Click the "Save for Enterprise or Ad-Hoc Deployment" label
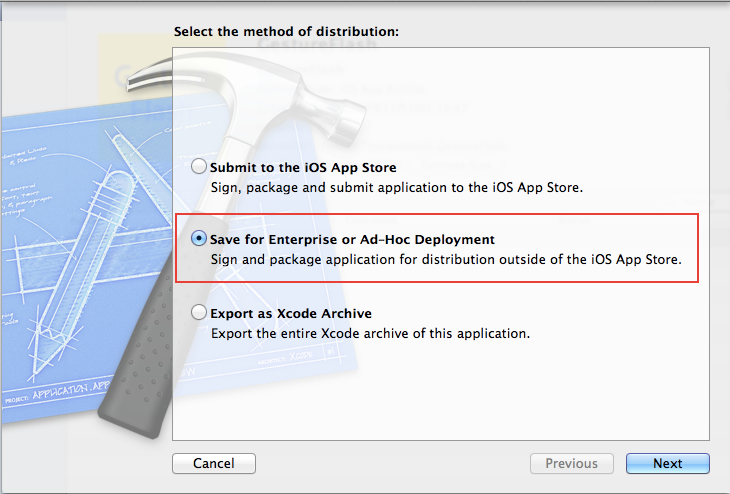The height and width of the screenshot is (494, 730). pyautogui.click(x=352, y=240)
